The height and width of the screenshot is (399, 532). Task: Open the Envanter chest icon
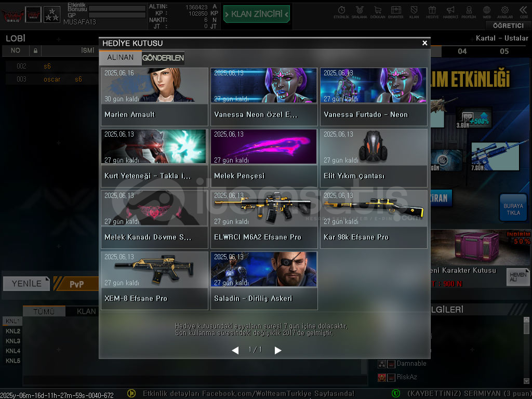[x=395, y=12]
